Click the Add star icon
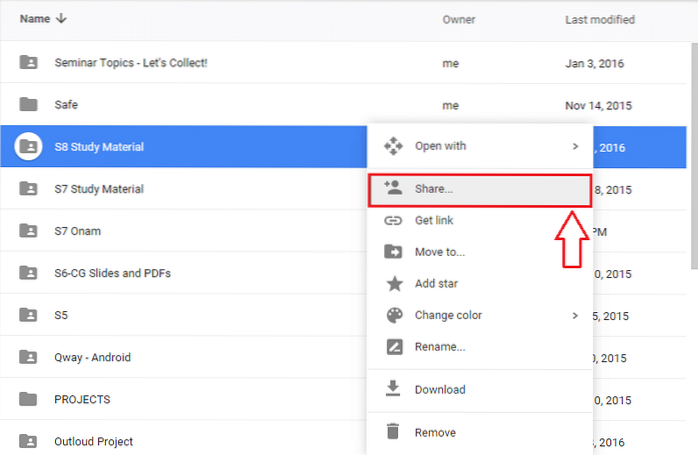The image size is (698, 455). (x=393, y=284)
